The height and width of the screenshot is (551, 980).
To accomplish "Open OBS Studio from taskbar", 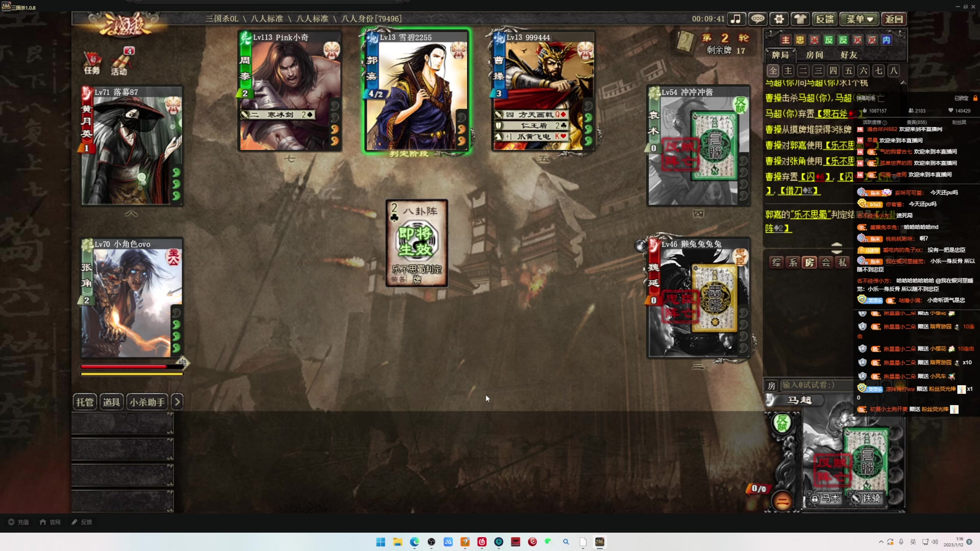I will coord(431,542).
